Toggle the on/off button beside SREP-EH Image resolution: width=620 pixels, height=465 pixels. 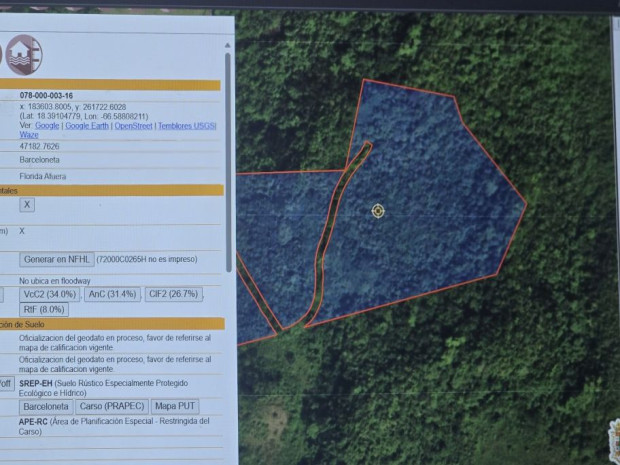click(5, 384)
